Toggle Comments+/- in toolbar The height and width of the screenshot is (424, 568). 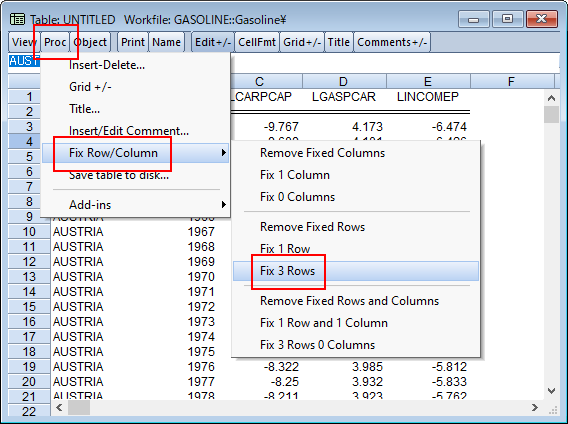point(392,42)
